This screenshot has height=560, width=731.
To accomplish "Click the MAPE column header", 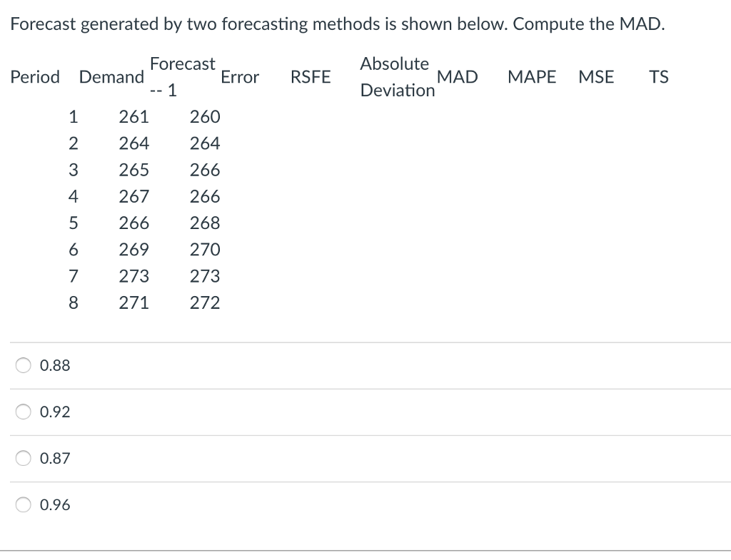I will coord(532,77).
